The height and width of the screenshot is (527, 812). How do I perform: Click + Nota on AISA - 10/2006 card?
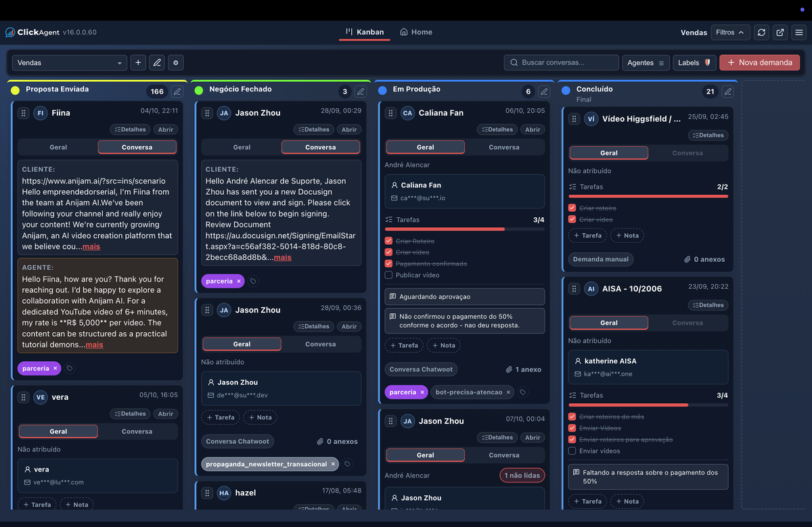click(x=627, y=501)
